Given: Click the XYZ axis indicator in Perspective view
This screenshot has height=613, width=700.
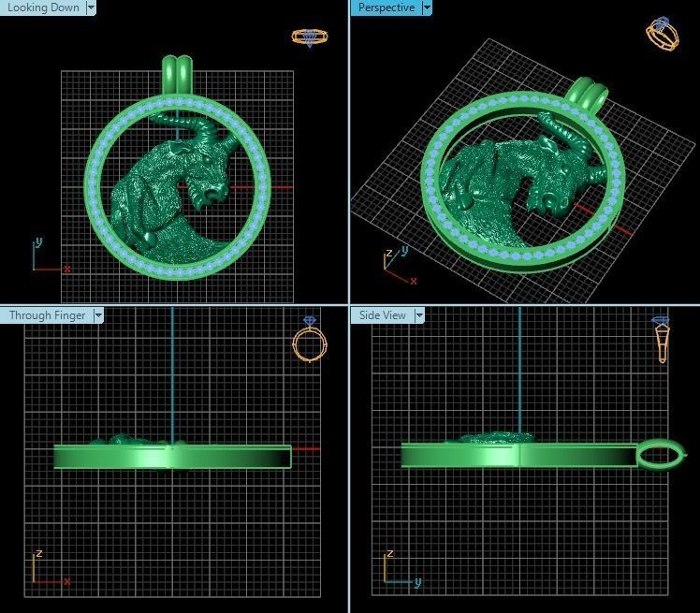Looking at the screenshot, I should pyautogui.click(x=400, y=266).
